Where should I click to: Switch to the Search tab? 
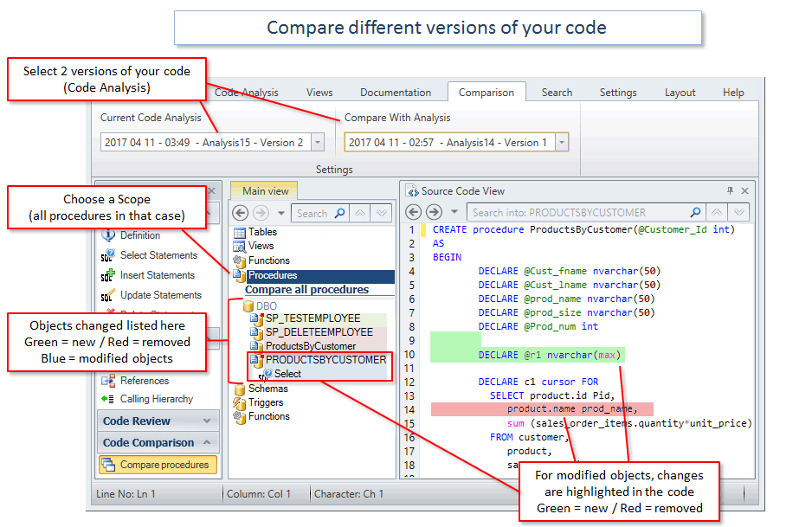pos(557,92)
